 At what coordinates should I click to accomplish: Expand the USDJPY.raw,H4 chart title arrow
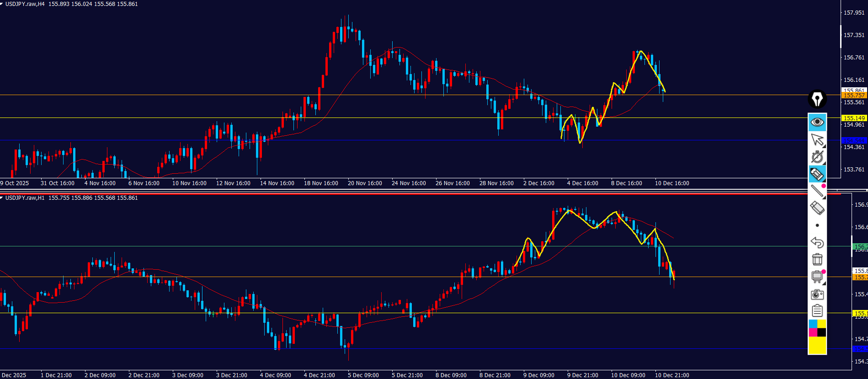pos(2,4)
